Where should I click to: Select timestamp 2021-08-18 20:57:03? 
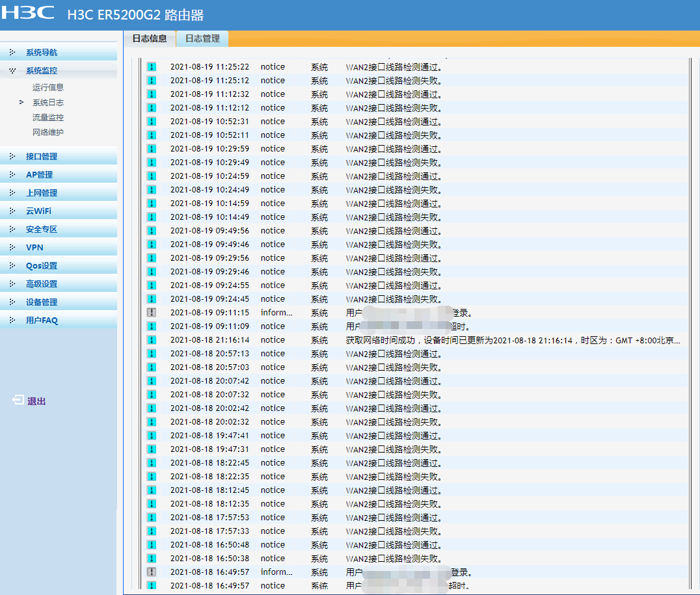click(210, 367)
